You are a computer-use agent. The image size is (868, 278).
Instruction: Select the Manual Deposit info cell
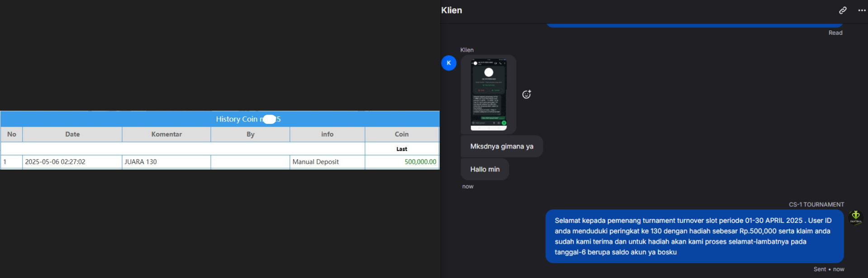pyautogui.click(x=327, y=162)
